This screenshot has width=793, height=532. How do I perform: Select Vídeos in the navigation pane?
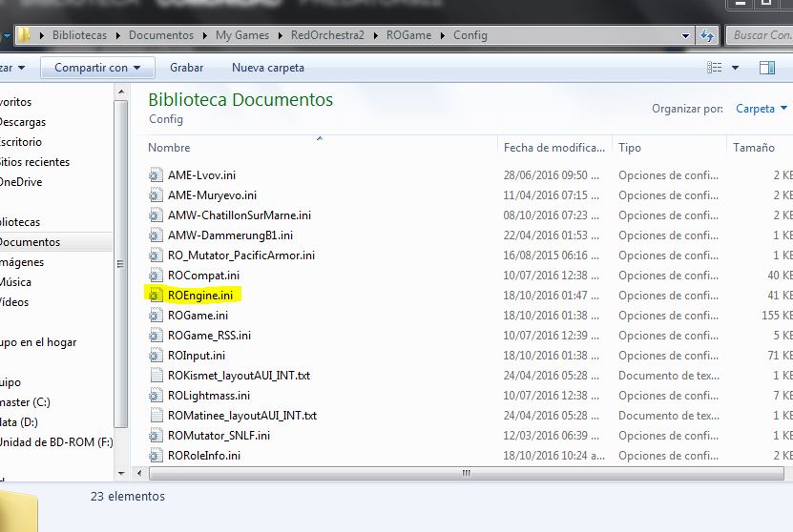[14, 302]
